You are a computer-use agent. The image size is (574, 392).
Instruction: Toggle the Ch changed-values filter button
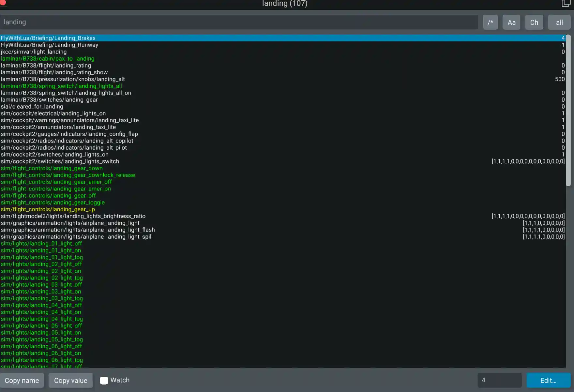pos(534,22)
